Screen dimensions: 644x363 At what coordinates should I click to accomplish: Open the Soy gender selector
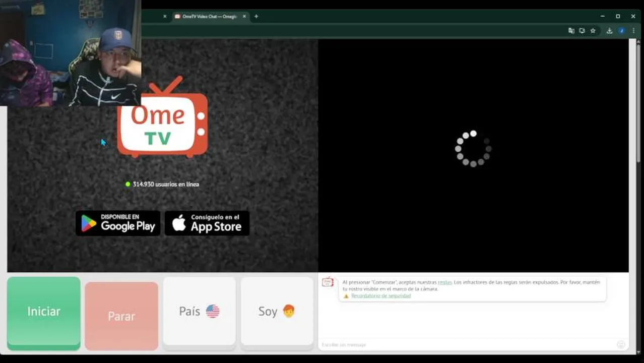tap(277, 312)
